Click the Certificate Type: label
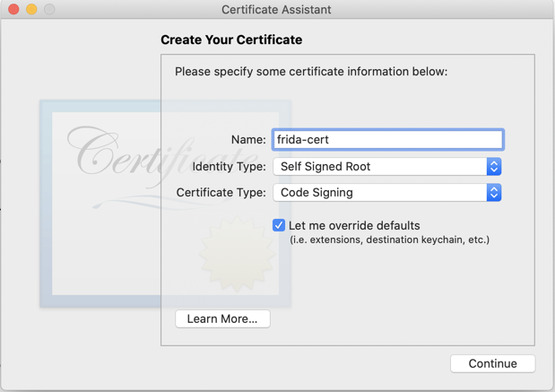Screen dimensions: 555x392 pos(221,193)
